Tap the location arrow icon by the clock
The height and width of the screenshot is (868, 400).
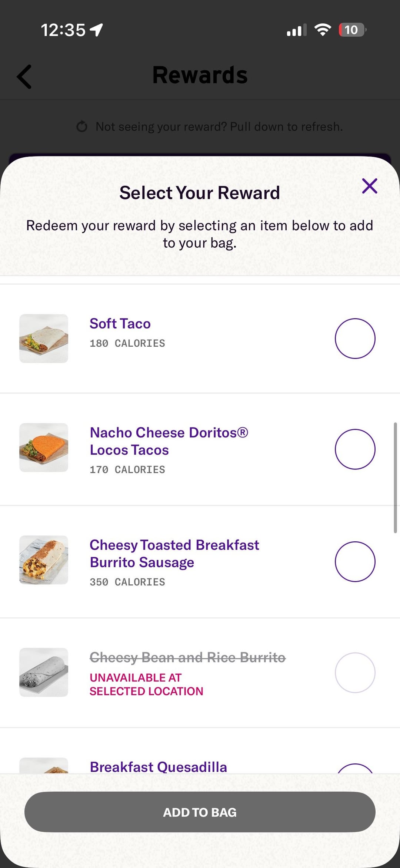97,30
